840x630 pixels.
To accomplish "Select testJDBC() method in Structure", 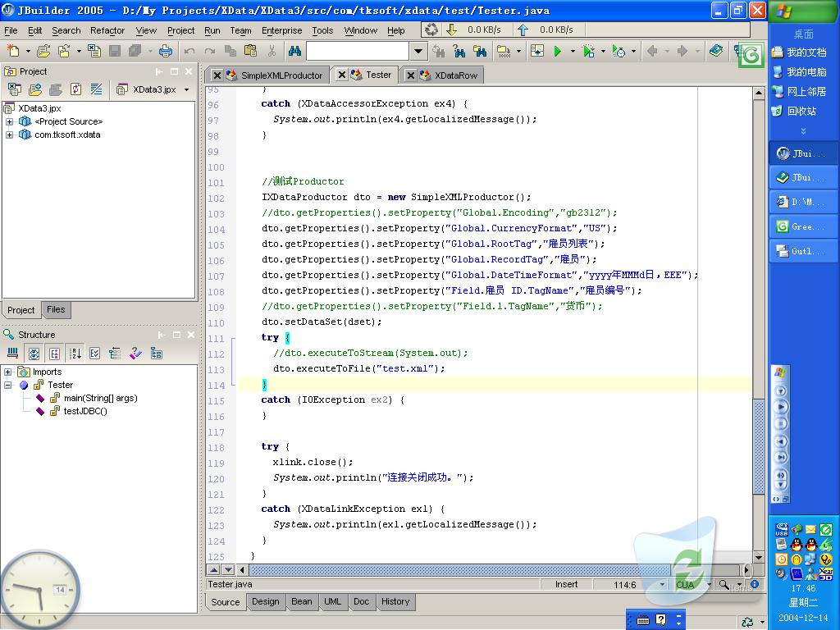I will click(85, 412).
